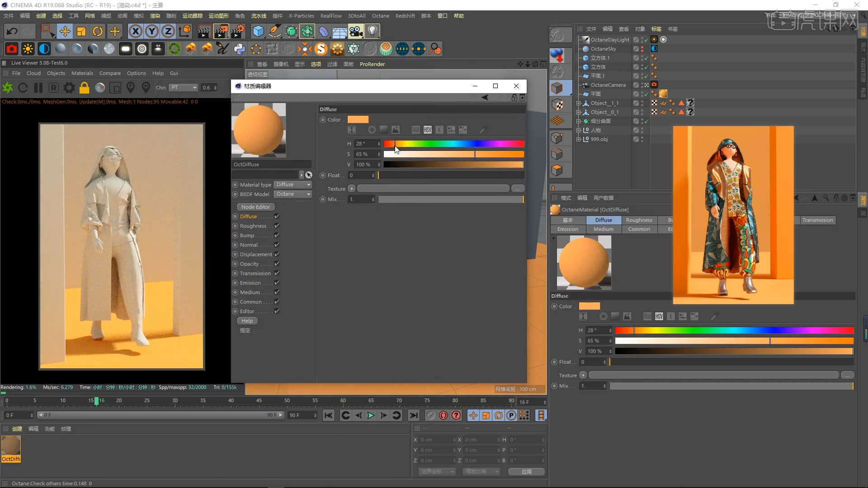Select the Scale tool in the toolbar
Screen dimensions: 868x488
[81, 31]
